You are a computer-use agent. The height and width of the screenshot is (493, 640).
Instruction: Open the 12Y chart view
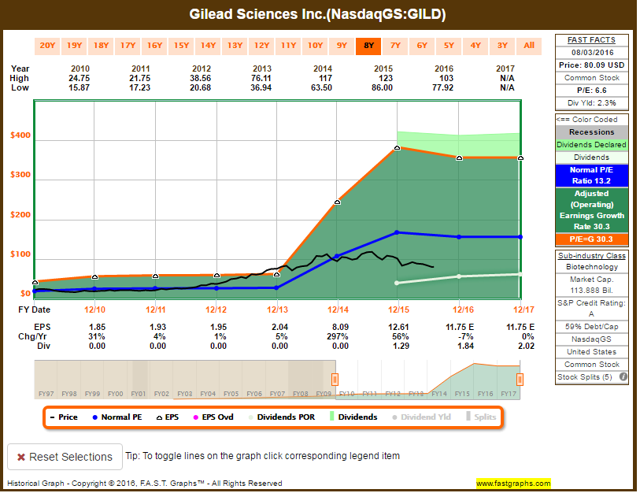tap(262, 46)
